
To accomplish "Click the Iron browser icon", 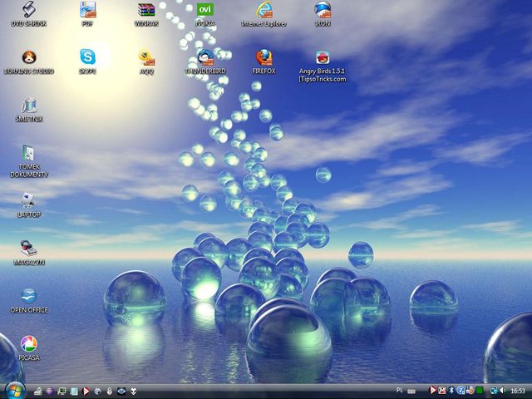I will coord(323,10).
